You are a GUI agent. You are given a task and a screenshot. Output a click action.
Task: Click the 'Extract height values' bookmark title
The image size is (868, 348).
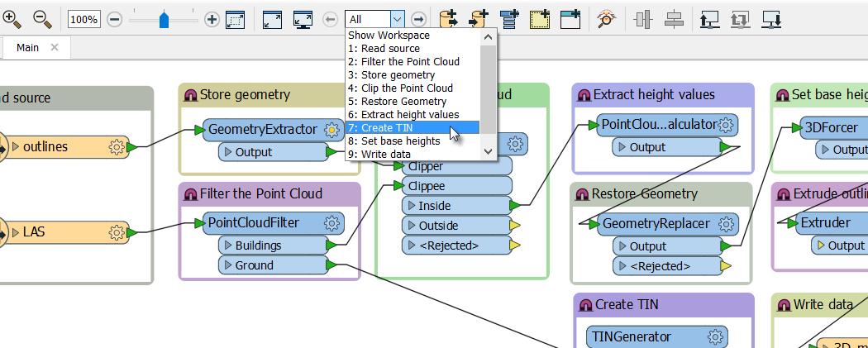(x=654, y=94)
